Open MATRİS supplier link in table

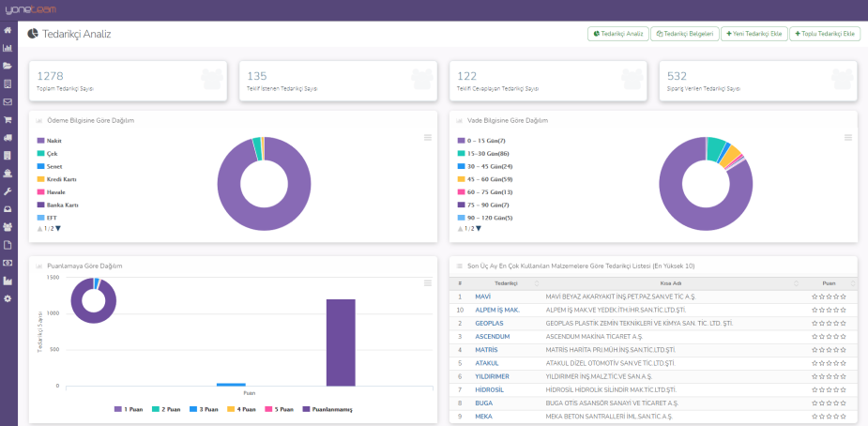tap(488, 349)
